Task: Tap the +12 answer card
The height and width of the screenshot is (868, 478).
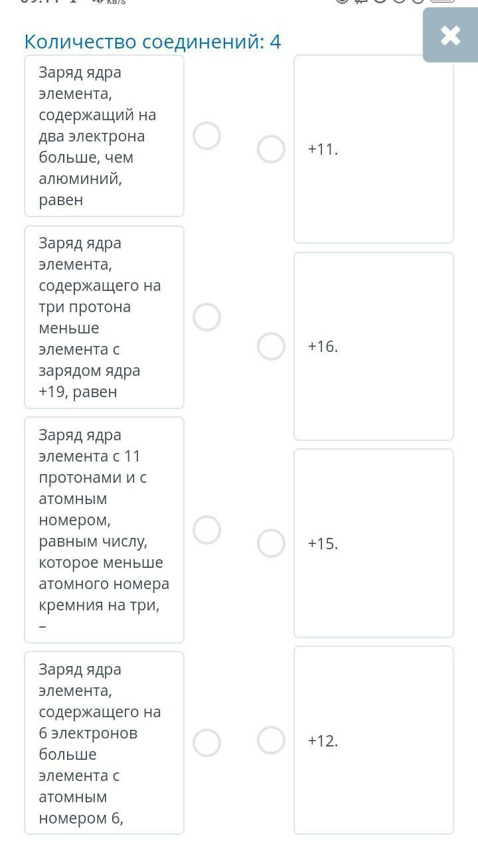Action: point(374,740)
